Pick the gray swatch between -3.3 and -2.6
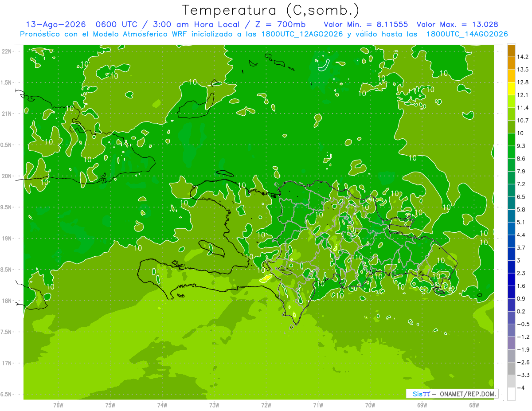The image size is (532, 411). click(x=511, y=368)
